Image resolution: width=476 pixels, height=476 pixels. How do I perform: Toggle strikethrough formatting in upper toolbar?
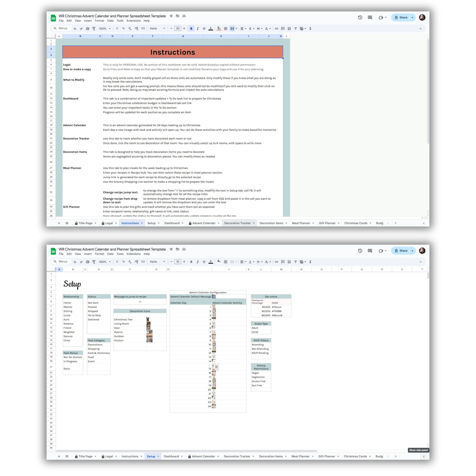(204, 29)
